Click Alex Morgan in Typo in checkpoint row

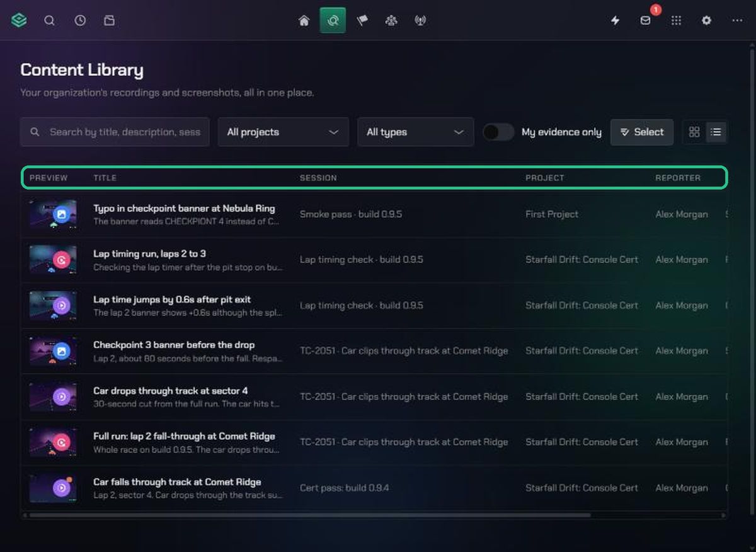coord(681,214)
